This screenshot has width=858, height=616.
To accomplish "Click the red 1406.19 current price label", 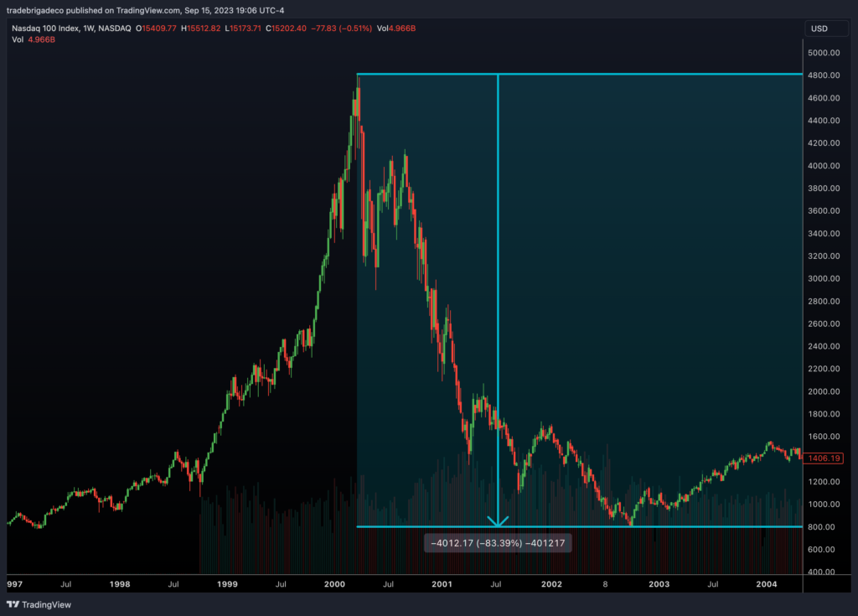I will coord(826,458).
